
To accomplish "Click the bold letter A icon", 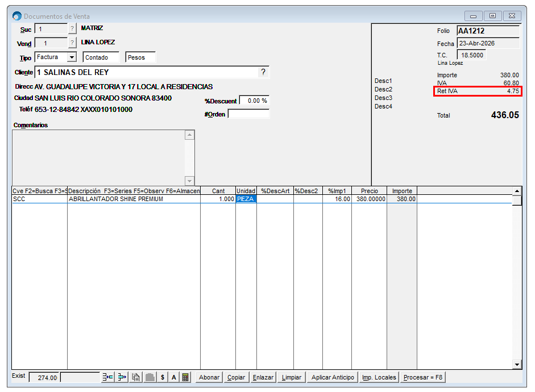I will click(174, 377).
